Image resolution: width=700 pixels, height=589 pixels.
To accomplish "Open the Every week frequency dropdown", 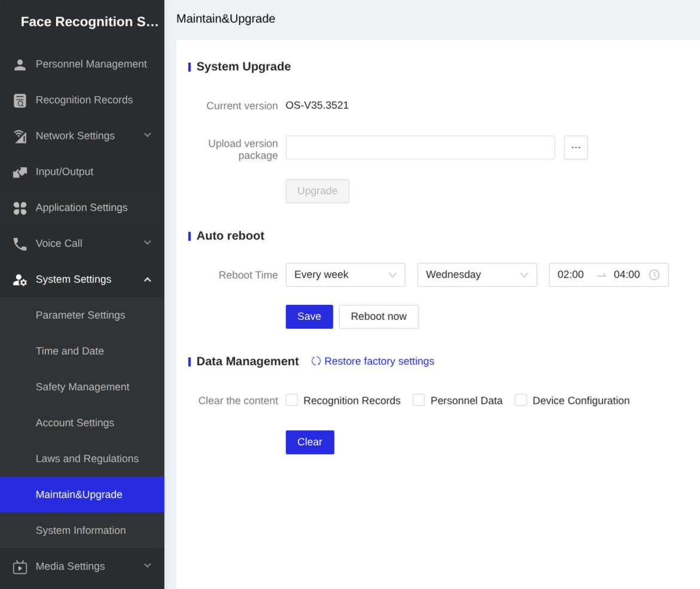I will [x=346, y=275].
